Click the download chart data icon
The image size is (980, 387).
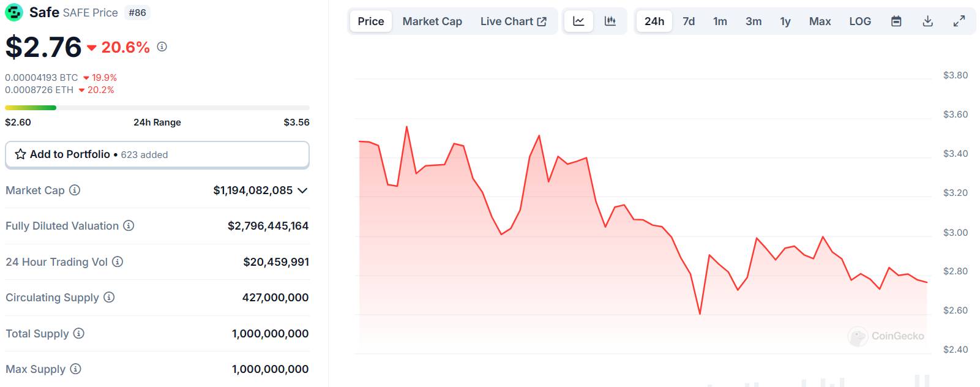pyautogui.click(x=928, y=21)
